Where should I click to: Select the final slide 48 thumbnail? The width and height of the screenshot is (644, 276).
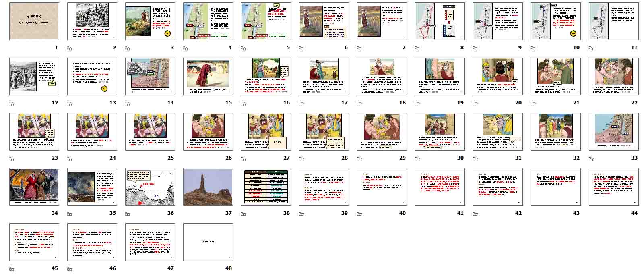click(208, 242)
